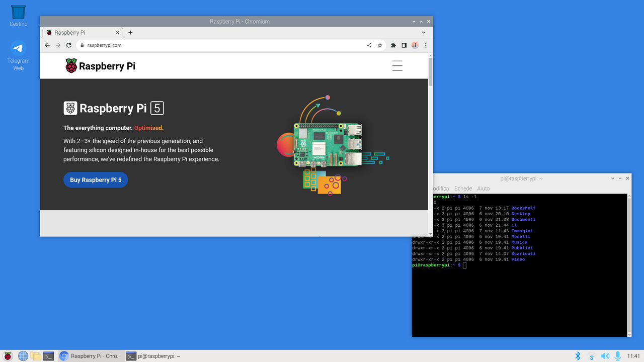
Task: Open the Telegram Web desktop shortcut
Action: pyautogui.click(x=18, y=55)
